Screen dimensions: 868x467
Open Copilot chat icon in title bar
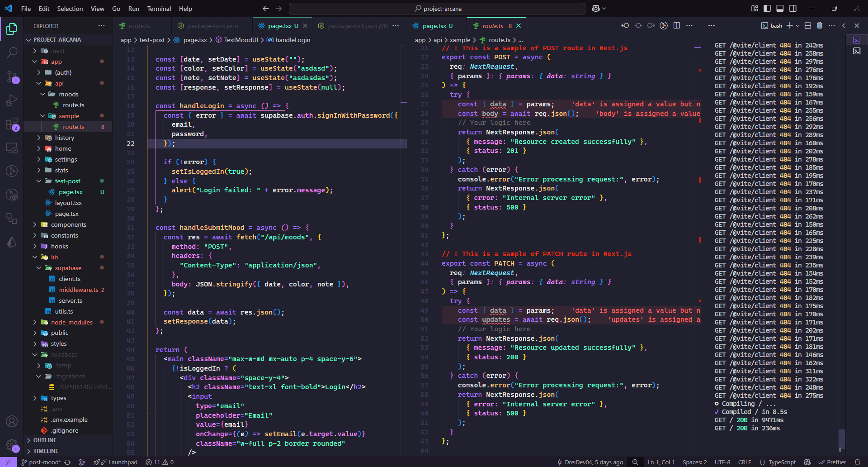pyautogui.click(x=596, y=9)
